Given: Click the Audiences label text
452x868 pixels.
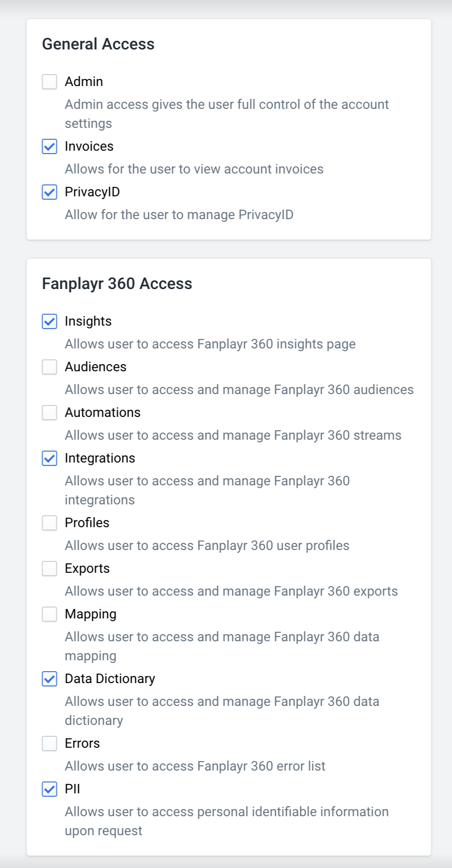Looking at the screenshot, I should pos(96,367).
